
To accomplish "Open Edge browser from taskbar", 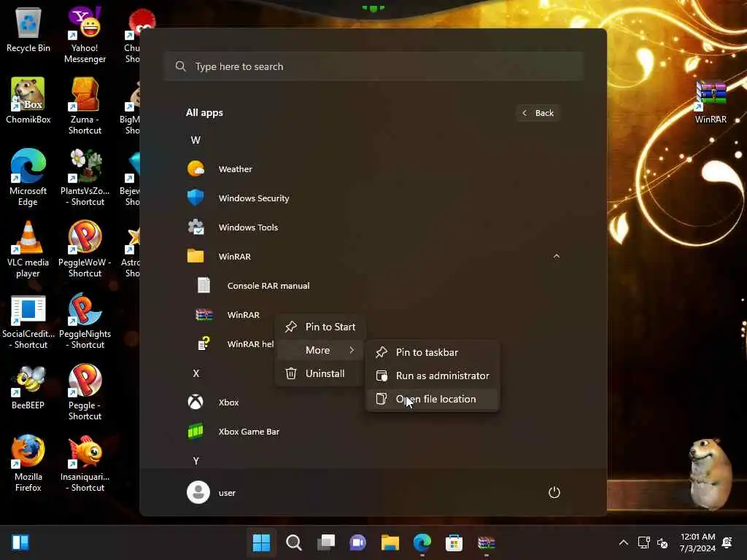I will point(422,542).
